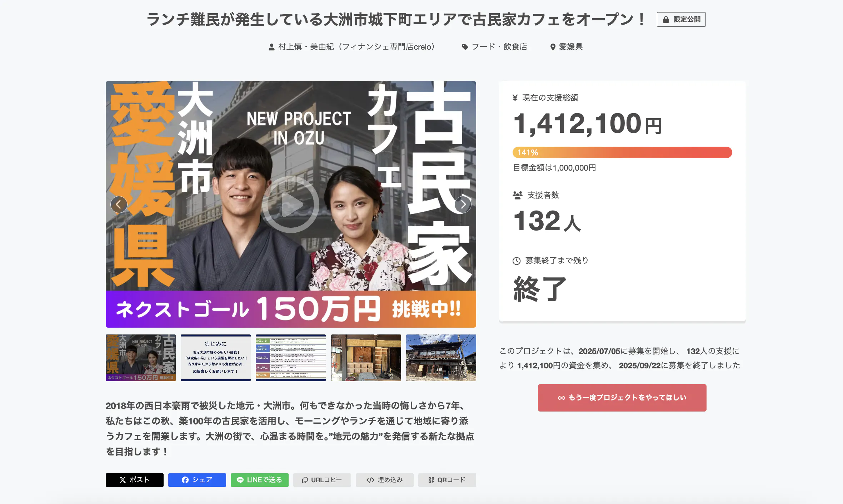Select the first thumbnail with the couple
The height and width of the screenshot is (504, 843).
pyautogui.click(x=141, y=358)
